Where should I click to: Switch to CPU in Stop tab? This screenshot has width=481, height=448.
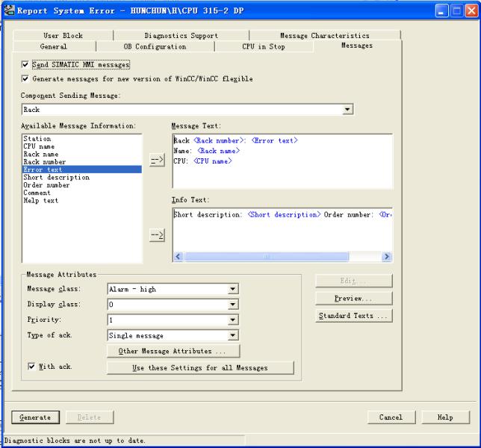(263, 47)
